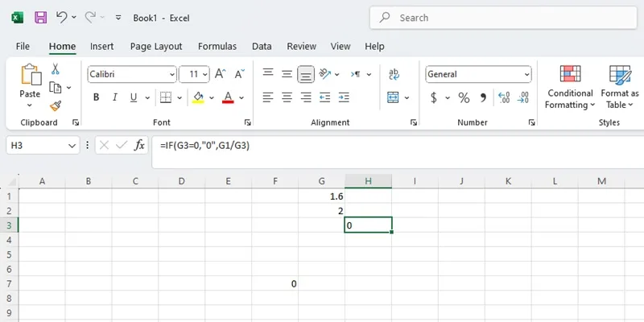Click the Insert Function fx icon
The width and height of the screenshot is (644, 322).
139,145
